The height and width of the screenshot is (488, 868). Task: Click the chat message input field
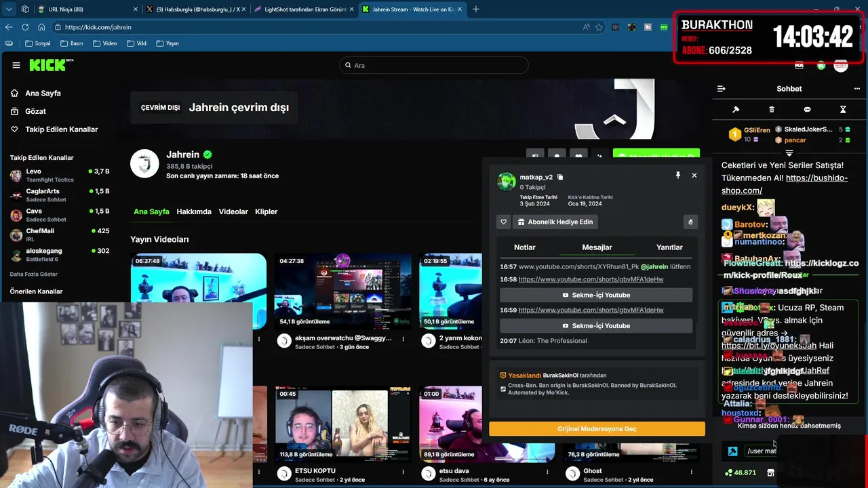click(762, 451)
